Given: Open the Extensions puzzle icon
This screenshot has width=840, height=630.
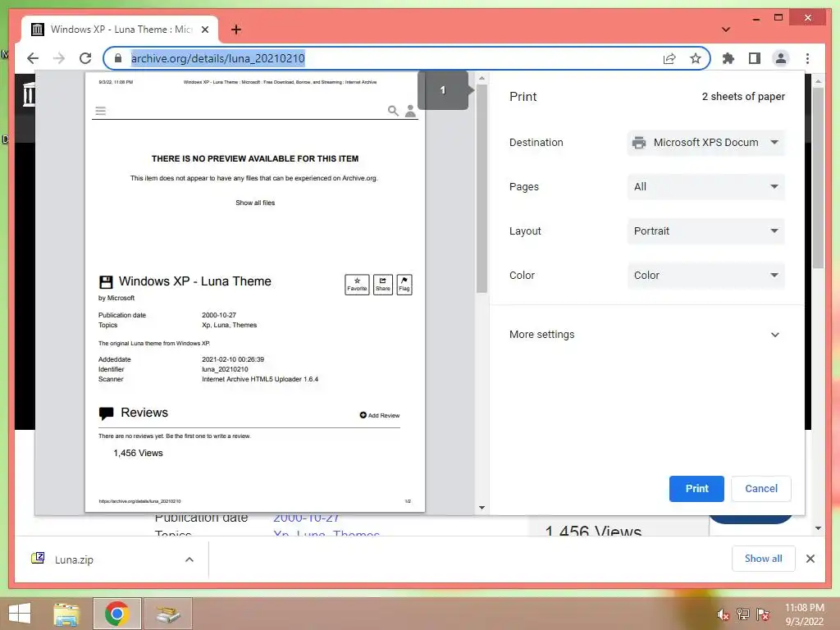Looking at the screenshot, I should pyautogui.click(x=728, y=58).
